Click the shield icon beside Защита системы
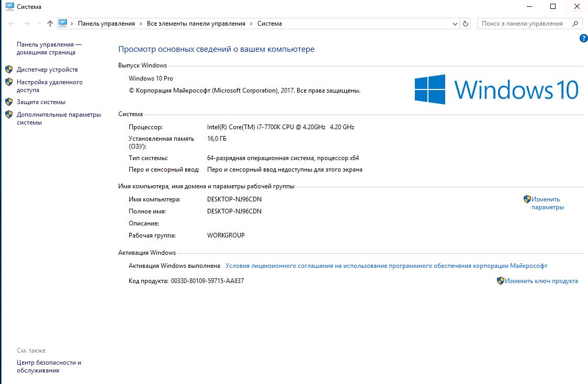The width and height of the screenshot is (588, 384). tap(8, 102)
